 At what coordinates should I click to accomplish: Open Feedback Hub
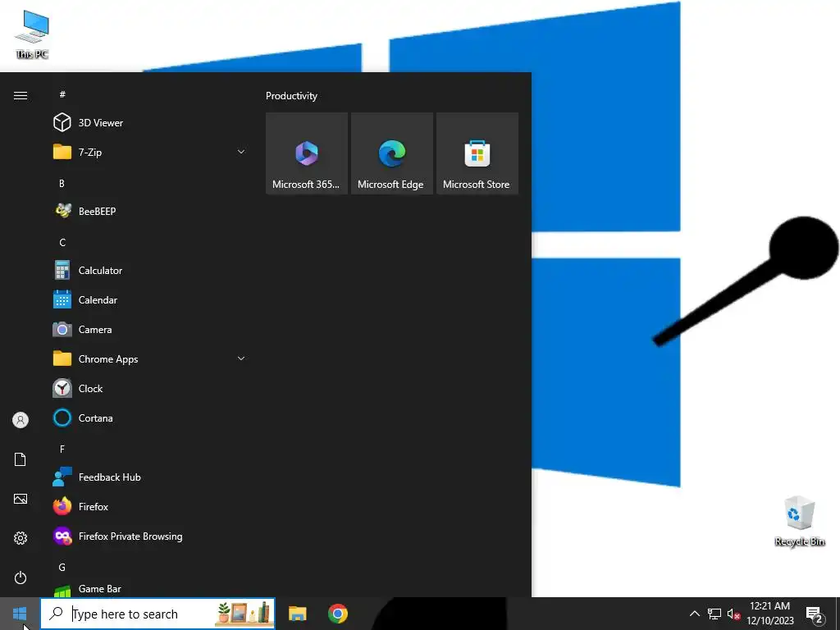(x=149, y=477)
